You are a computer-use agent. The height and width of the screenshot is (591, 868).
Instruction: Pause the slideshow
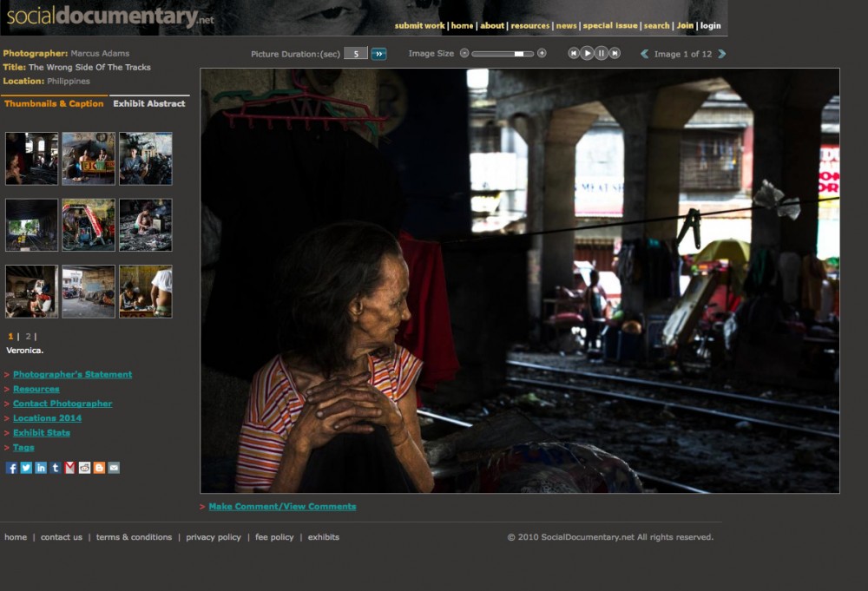click(602, 53)
